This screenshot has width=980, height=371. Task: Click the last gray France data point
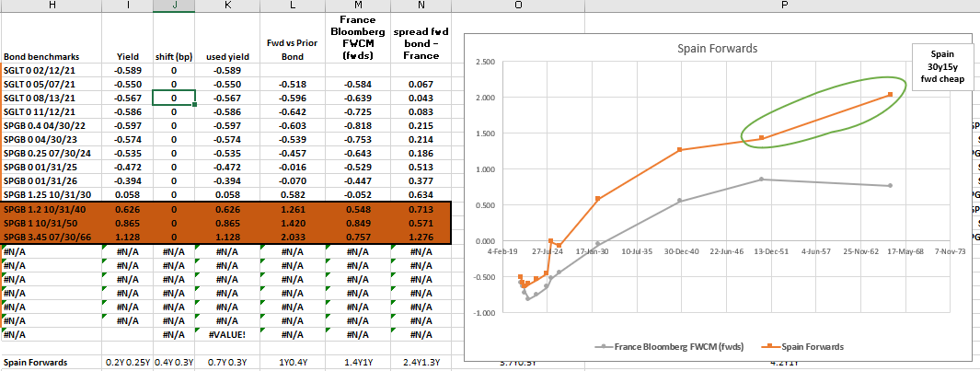click(890, 186)
